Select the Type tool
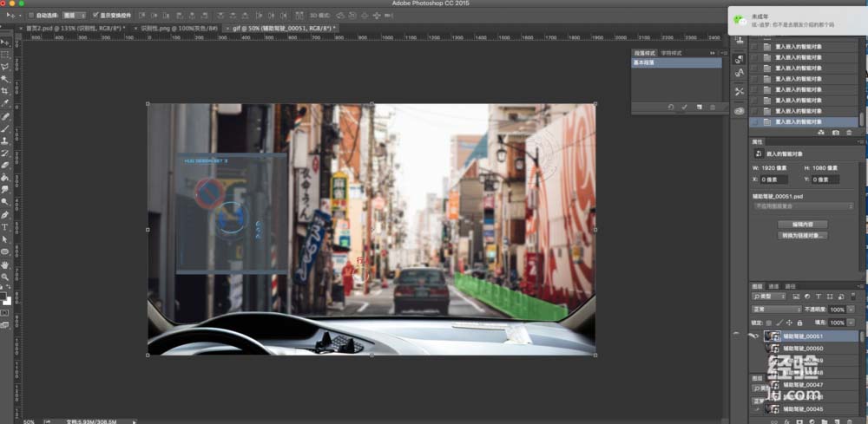868x424 pixels. point(4,226)
